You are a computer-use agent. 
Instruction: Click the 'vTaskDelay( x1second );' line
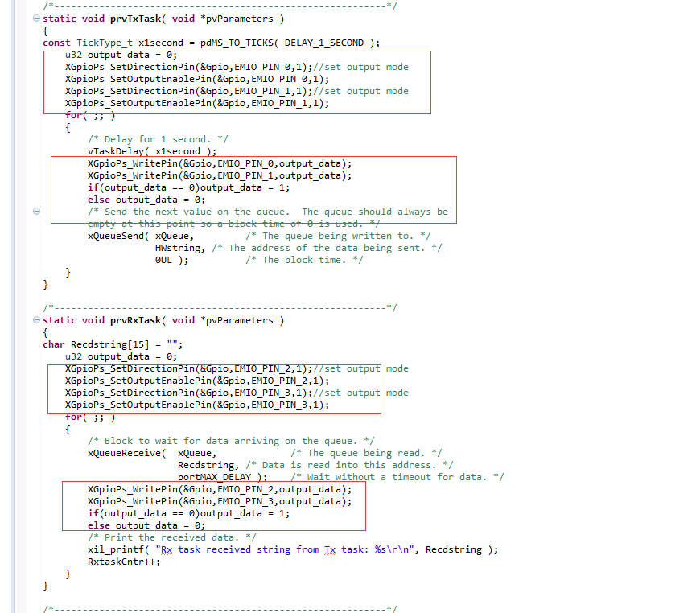click(x=152, y=151)
